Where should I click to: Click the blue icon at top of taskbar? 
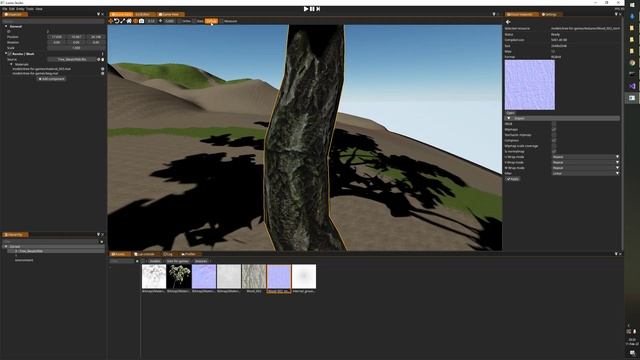click(x=632, y=16)
